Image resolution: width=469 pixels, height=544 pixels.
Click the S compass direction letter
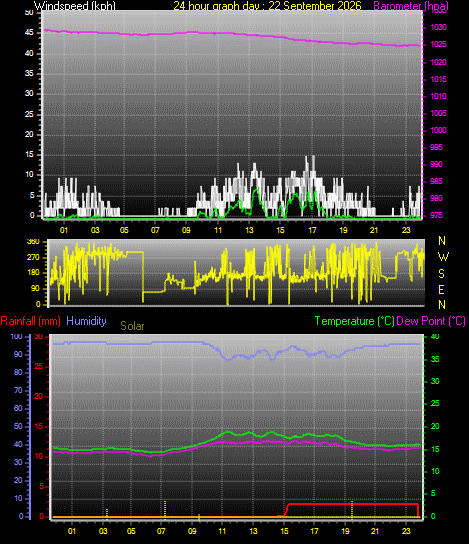point(441,274)
